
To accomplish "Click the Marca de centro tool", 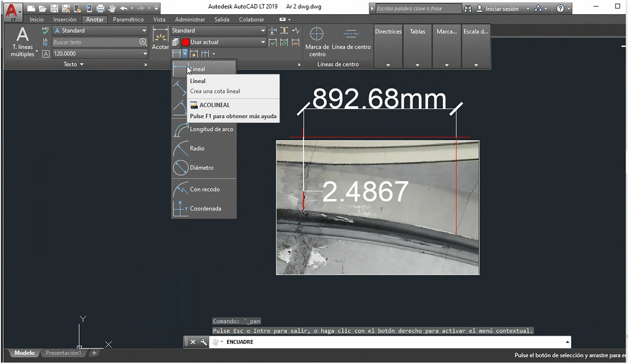I will point(317,42).
